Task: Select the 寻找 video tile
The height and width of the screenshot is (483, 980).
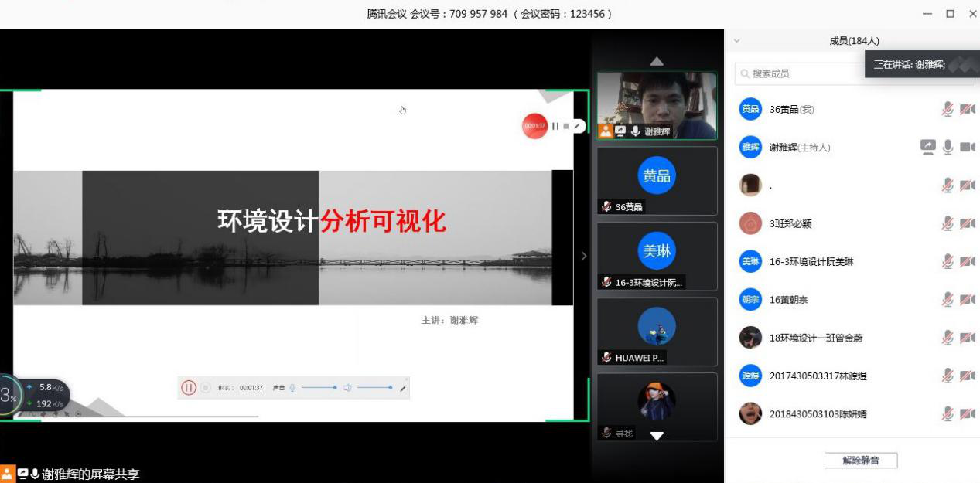Action: coord(657,406)
